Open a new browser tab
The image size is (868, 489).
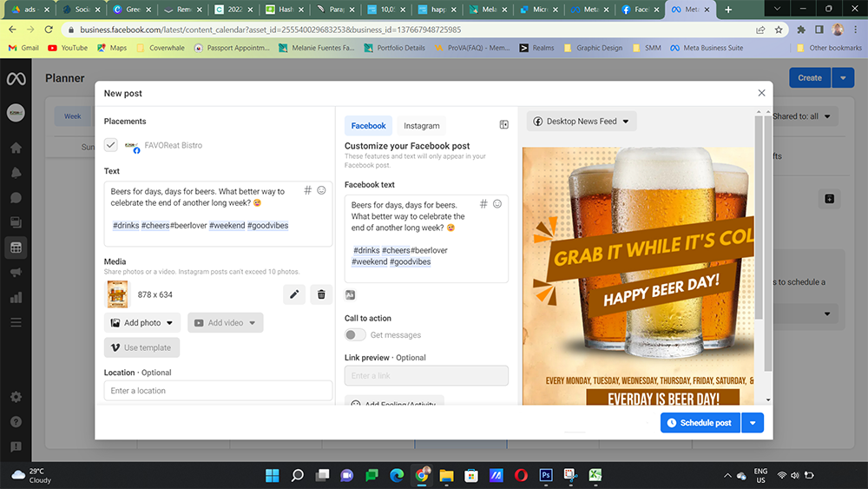728,10
